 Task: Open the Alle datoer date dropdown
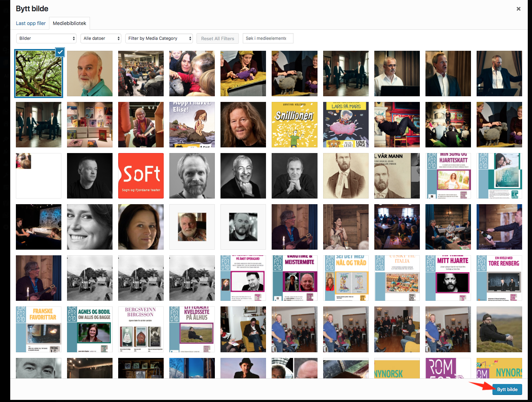(101, 38)
